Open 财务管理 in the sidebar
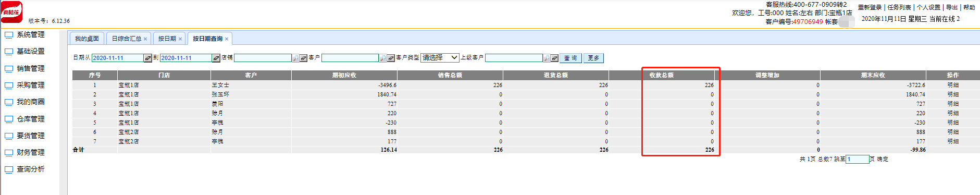 (31, 153)
